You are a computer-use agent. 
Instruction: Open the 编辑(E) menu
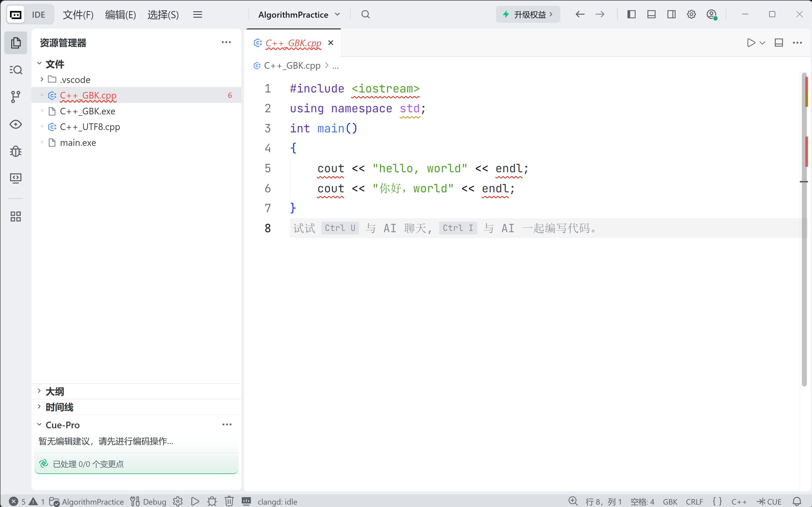coord(121,15)
